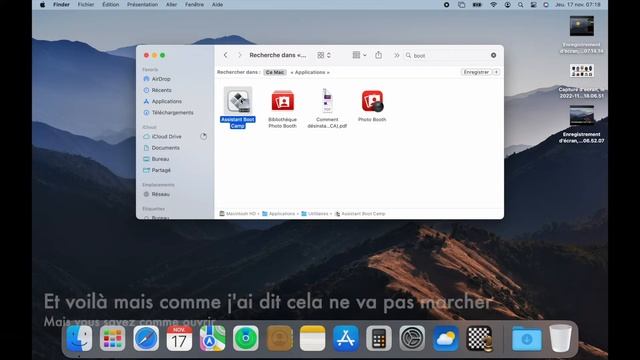Open Réseau in the sidebar

[160, 194]
